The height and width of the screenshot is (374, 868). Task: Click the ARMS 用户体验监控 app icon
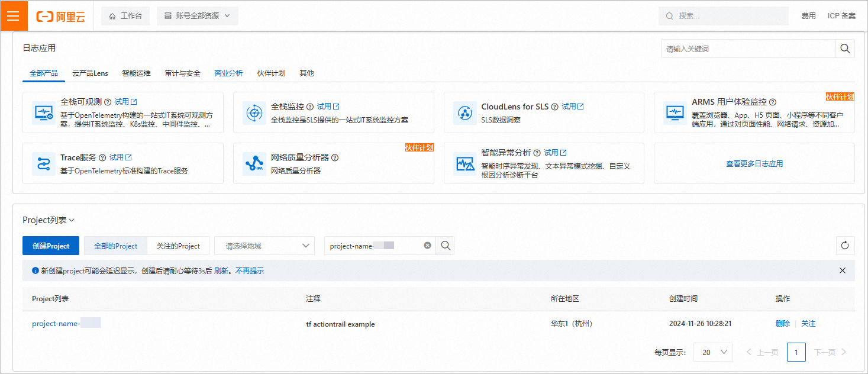click(675, 112)
